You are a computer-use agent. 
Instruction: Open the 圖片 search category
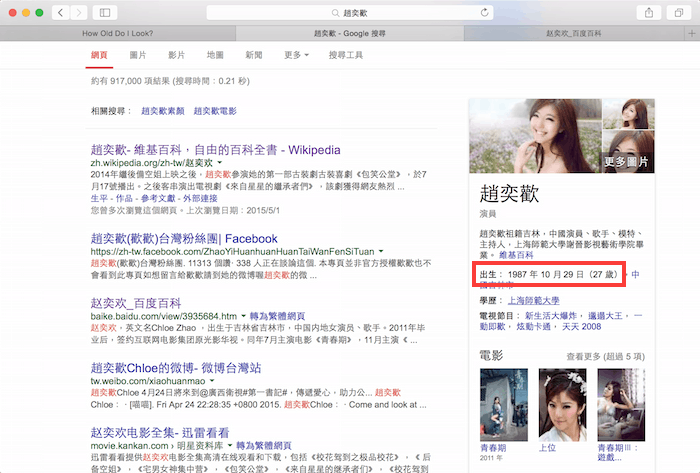[x=138, y=55]
